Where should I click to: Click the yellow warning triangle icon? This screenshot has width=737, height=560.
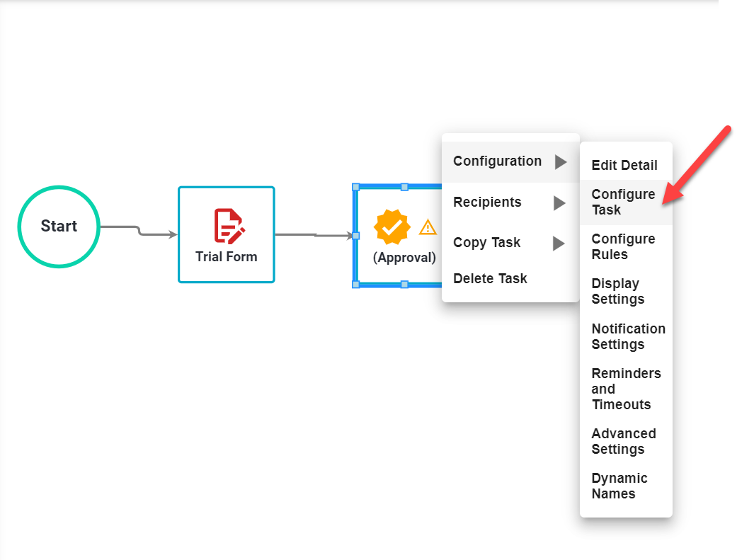pos(428,227)
